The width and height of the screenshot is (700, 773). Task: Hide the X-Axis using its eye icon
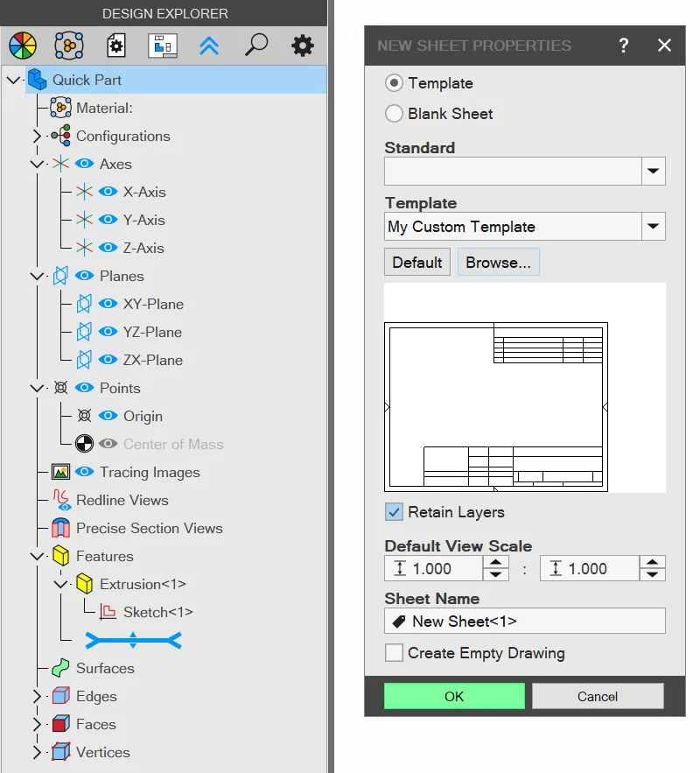tap(108, 191)
